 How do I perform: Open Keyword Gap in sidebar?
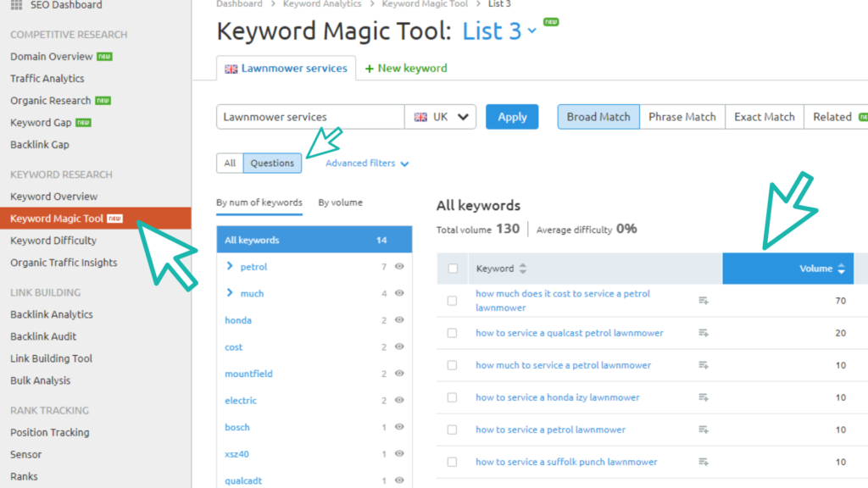(x=41, y=123)
